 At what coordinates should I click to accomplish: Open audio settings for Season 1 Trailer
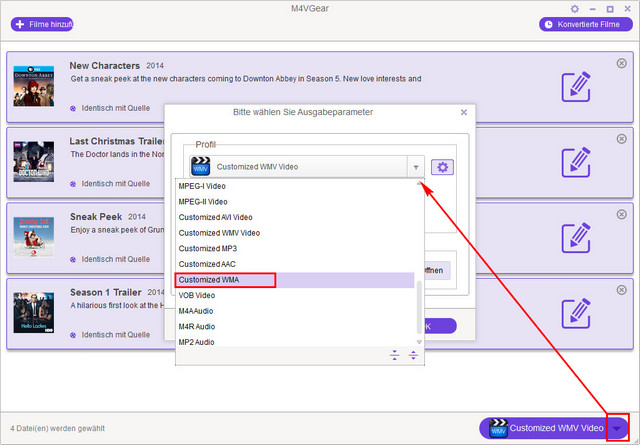click(73, 335)
